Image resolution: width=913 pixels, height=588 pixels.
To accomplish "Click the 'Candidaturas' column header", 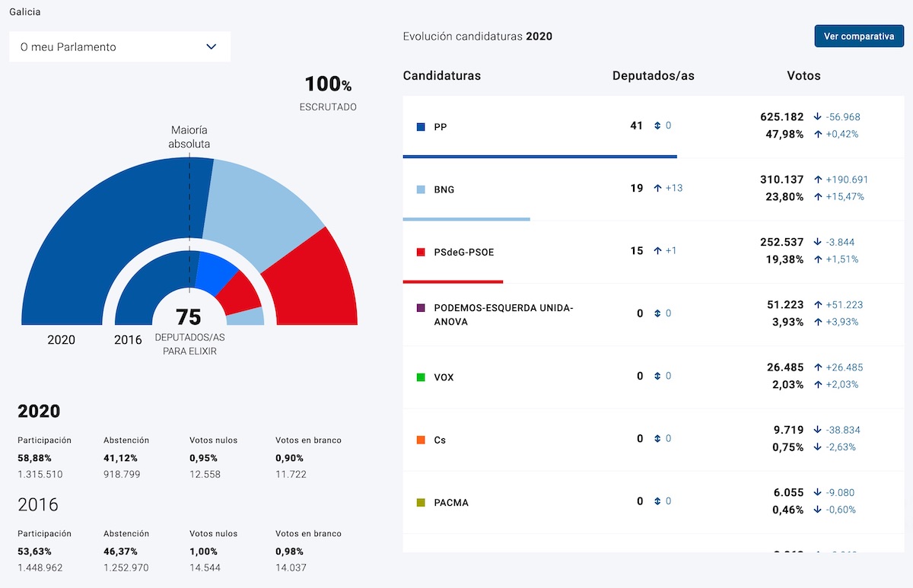I will [x=441, y=76].
